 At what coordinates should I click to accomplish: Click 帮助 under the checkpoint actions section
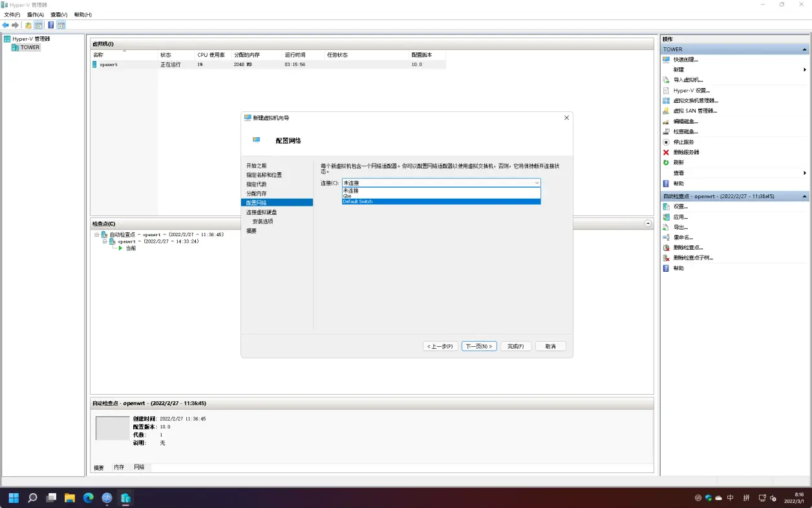[678, 269]
